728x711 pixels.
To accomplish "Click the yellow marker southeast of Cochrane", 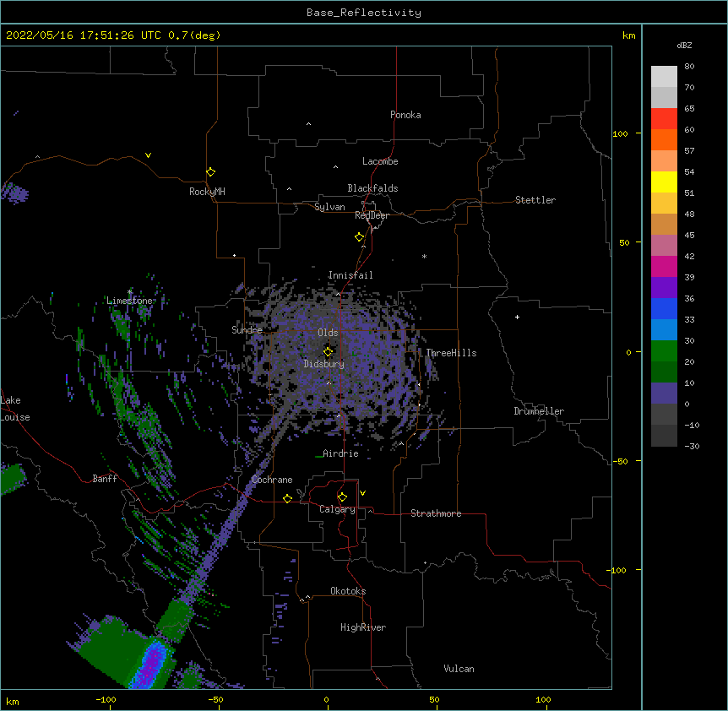I will [x=287, y=498].
